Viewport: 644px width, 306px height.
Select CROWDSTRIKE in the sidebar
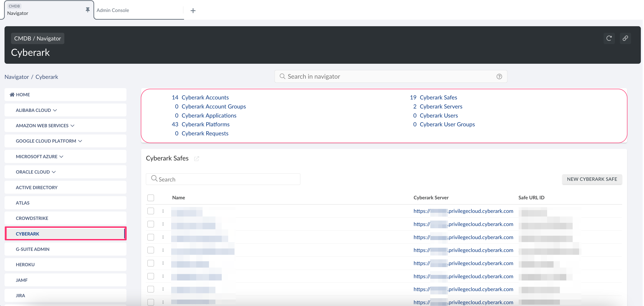point(32,218)
